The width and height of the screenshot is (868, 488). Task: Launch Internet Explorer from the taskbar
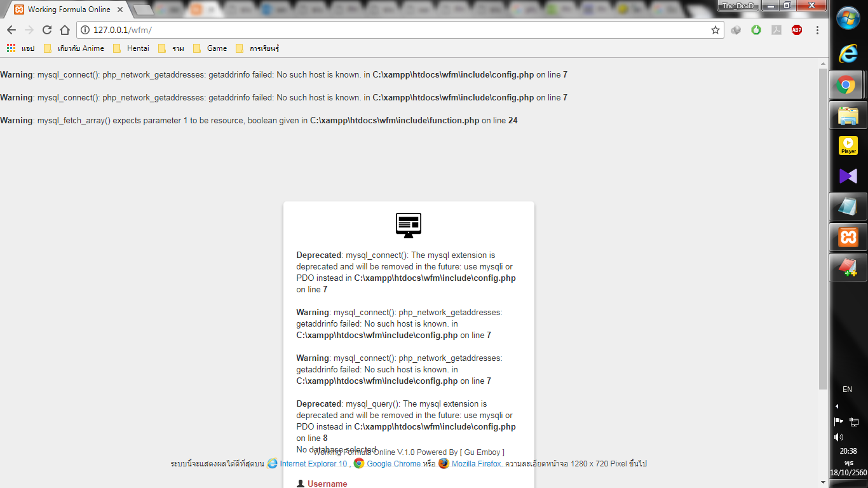click(848, 54)
